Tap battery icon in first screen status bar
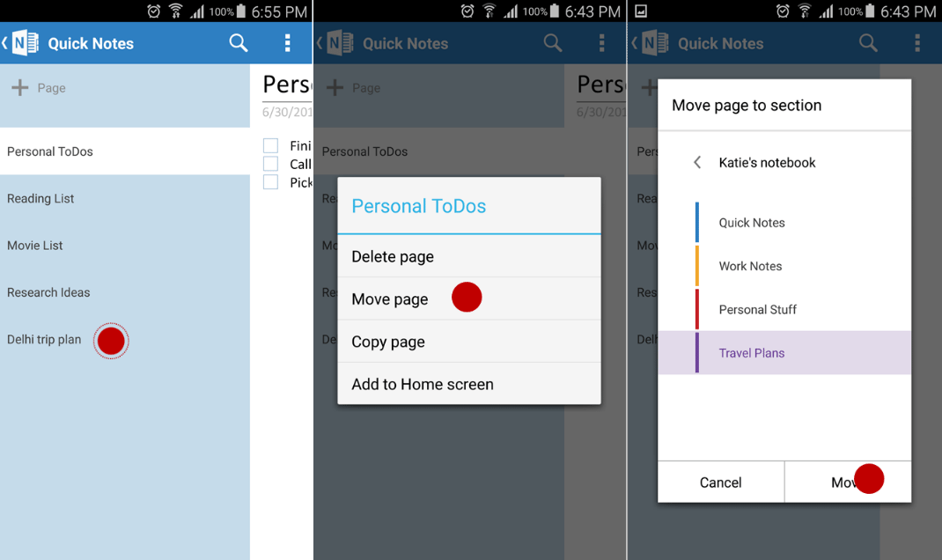Screen dimensions: 942x560 tap(241, 11)
